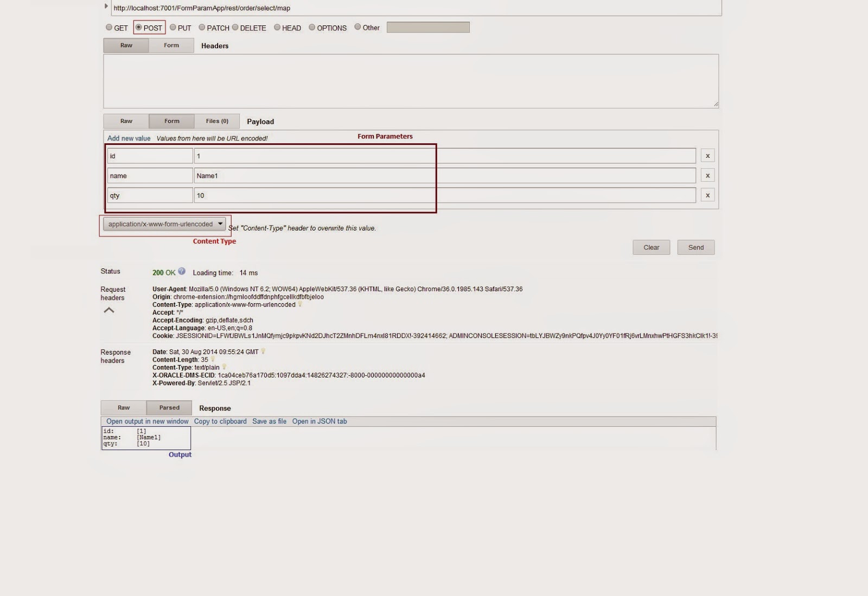The width and height of the screenshot is (868, 596).
Task: Copy response to clipboard
Action: (x=220, y=421)
